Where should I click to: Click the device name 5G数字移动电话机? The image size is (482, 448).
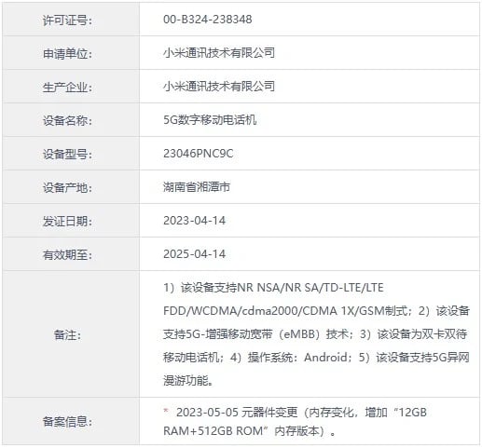click(210, 120)
